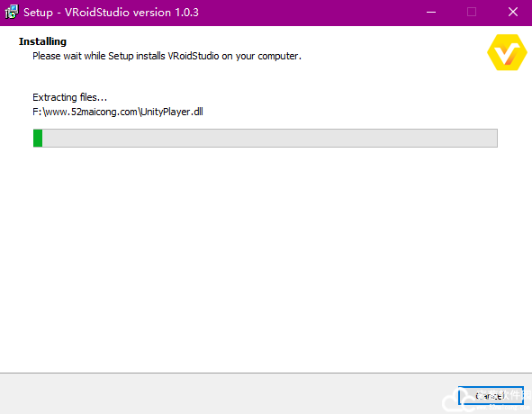532x414 pixels.
Task: Click the Cancel button
Action: [x=491, y=396]
